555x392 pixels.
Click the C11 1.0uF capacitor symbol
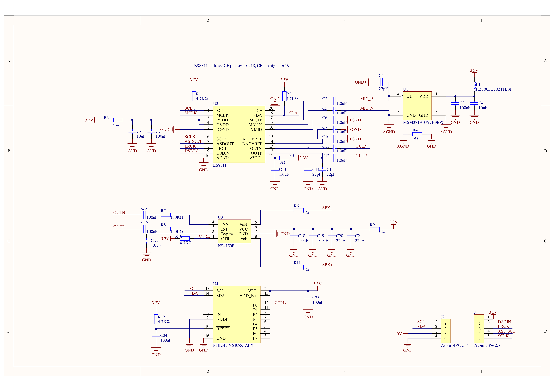334,148
